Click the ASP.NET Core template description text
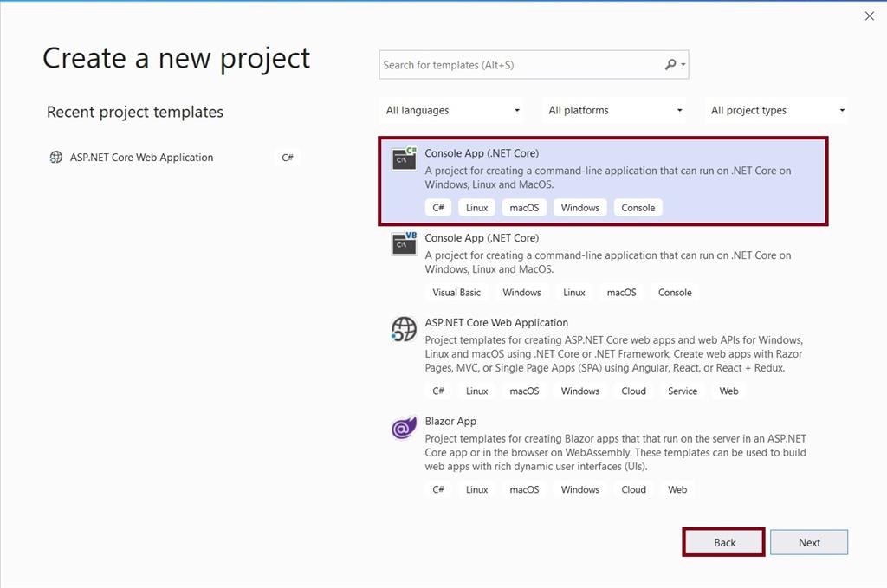Viewport: 887px width, 588px height. click(614, 354)
